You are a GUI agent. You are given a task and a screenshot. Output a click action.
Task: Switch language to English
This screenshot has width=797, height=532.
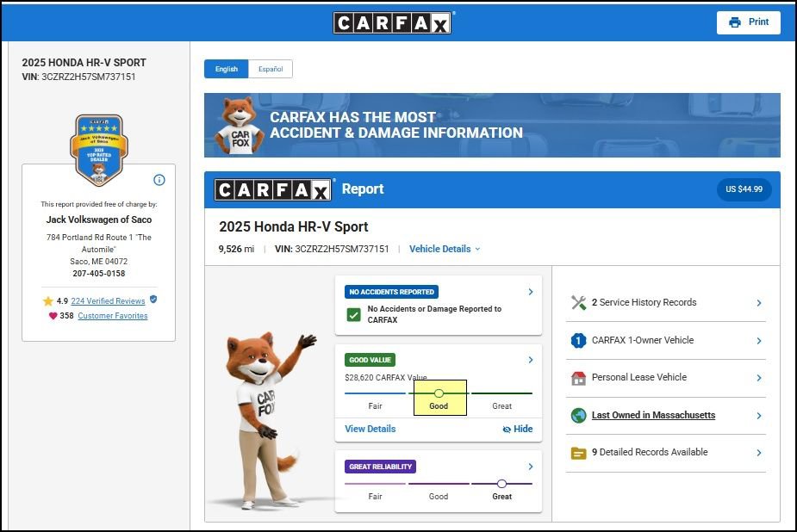pyautogui.click(x=227, y=69)
